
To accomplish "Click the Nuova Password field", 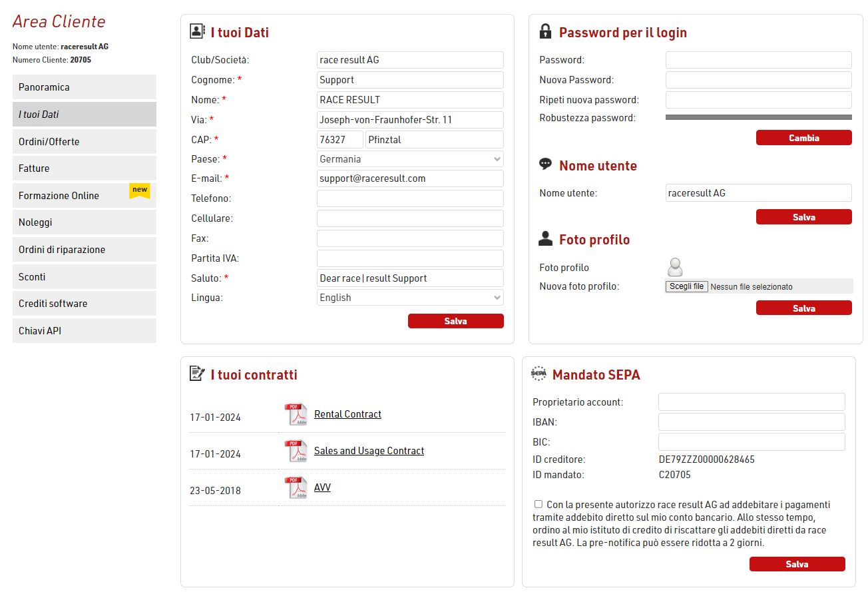I will point(759,80).
